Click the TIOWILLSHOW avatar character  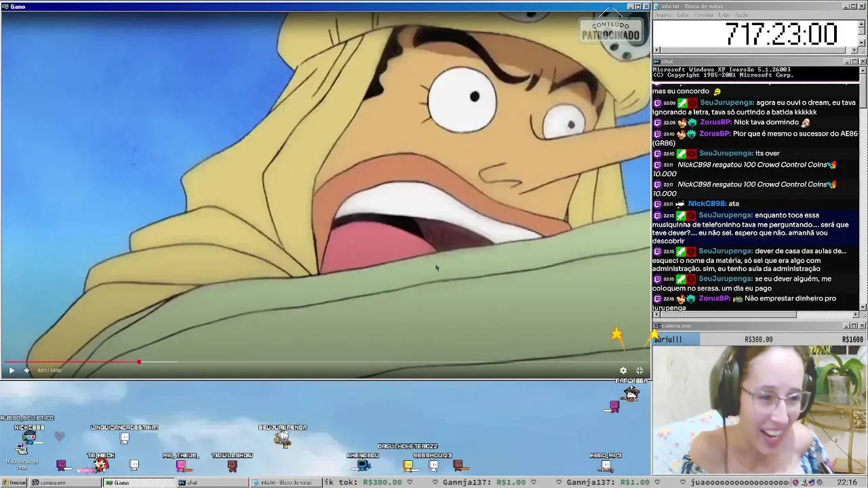click(x=232, y=465)
